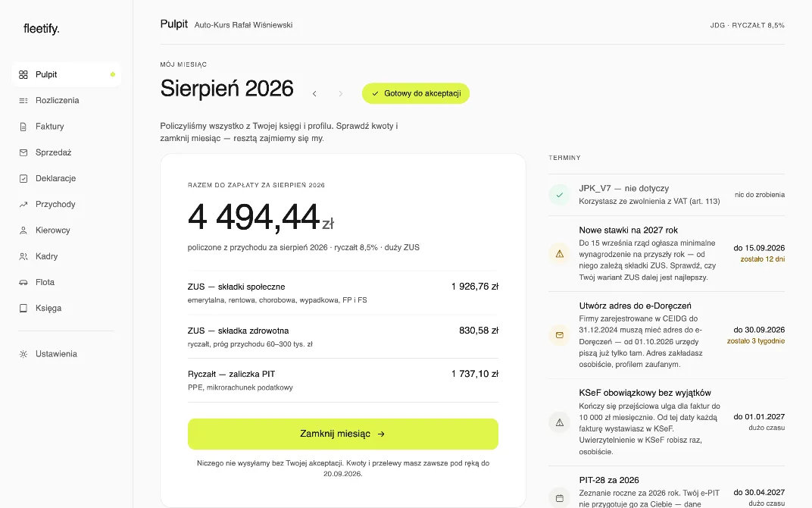Click the Księga book icon
This screenshot has width=812, height=508.
click(23, 308)
